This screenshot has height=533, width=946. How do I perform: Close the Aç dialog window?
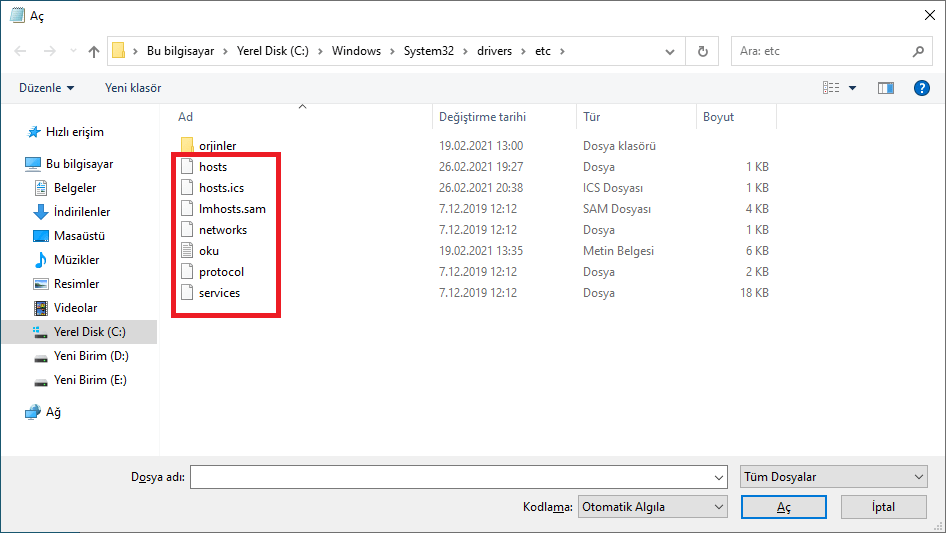pyautogui.click(x=930, y=15)
